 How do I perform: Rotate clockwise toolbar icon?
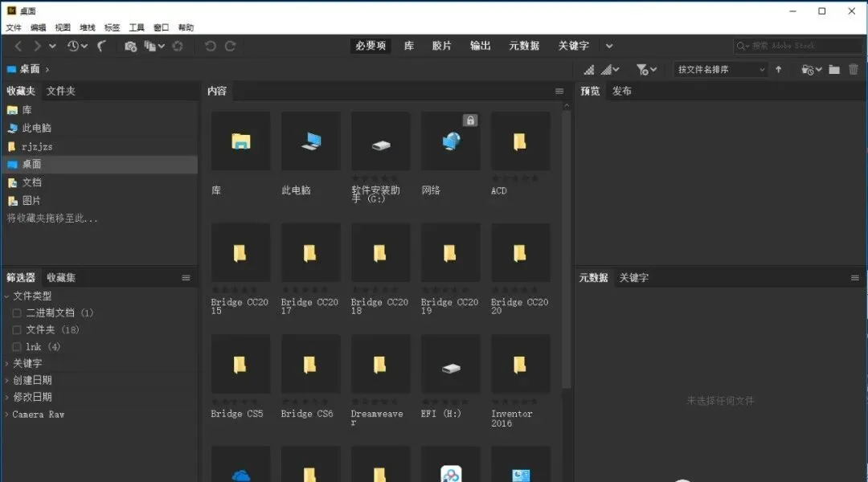(231, 46)
